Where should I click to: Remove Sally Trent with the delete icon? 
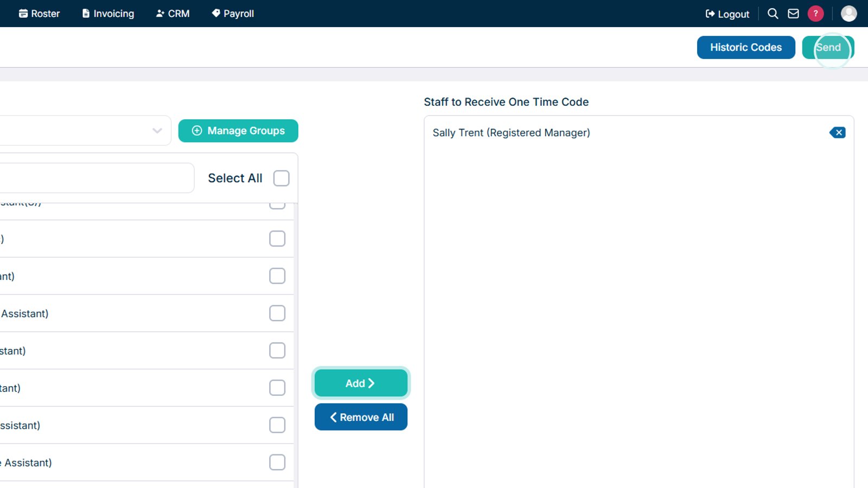pos(837,132)
